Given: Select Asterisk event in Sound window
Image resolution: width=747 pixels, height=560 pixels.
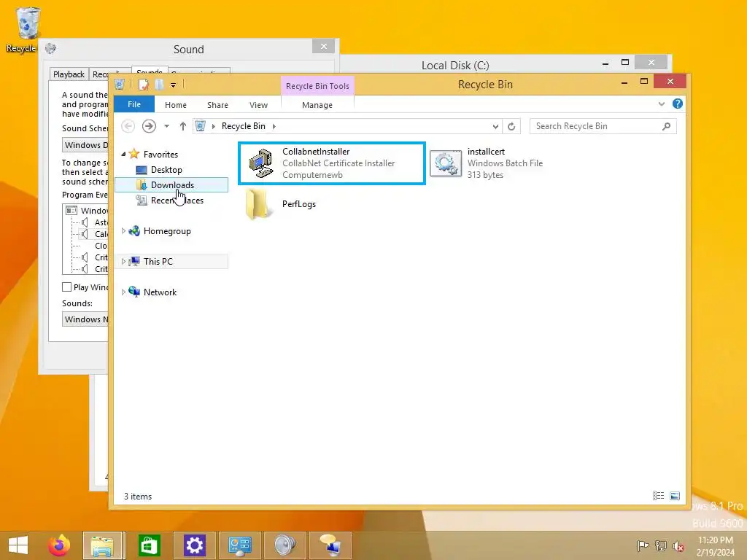Looking at the screenshot, I should [94, 222].
